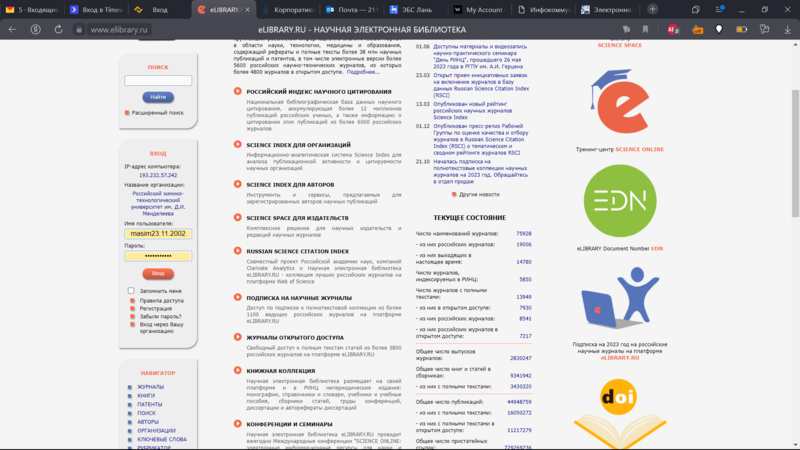Switch to the My Account tab
This screenshot has width=800, height=450.
point(480,10)
